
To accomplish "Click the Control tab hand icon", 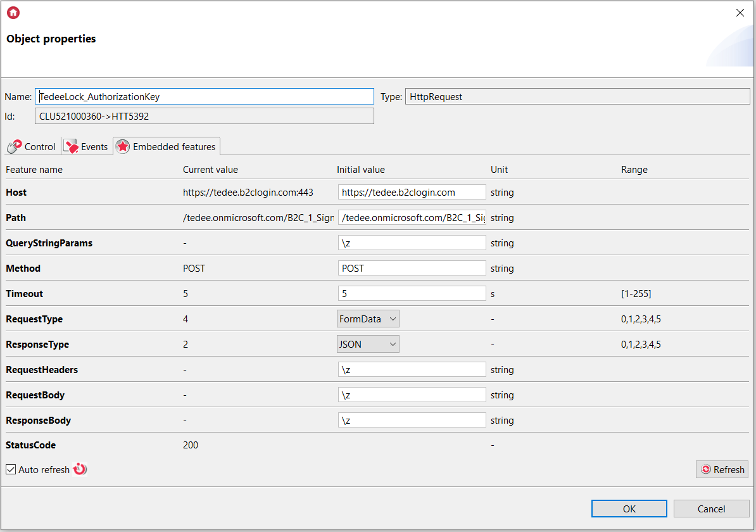I will point(15,147).
